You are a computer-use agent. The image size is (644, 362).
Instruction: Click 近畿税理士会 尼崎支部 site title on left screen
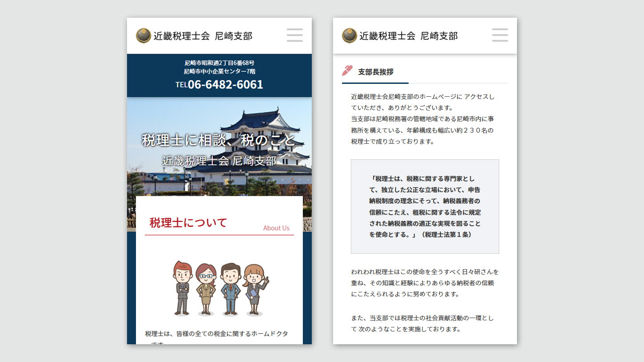coord(203,36)
